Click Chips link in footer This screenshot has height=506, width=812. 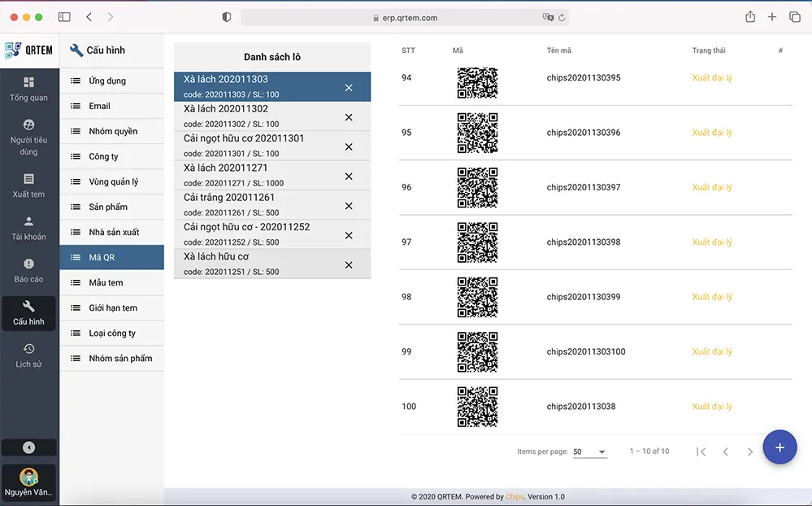[515, 497]
